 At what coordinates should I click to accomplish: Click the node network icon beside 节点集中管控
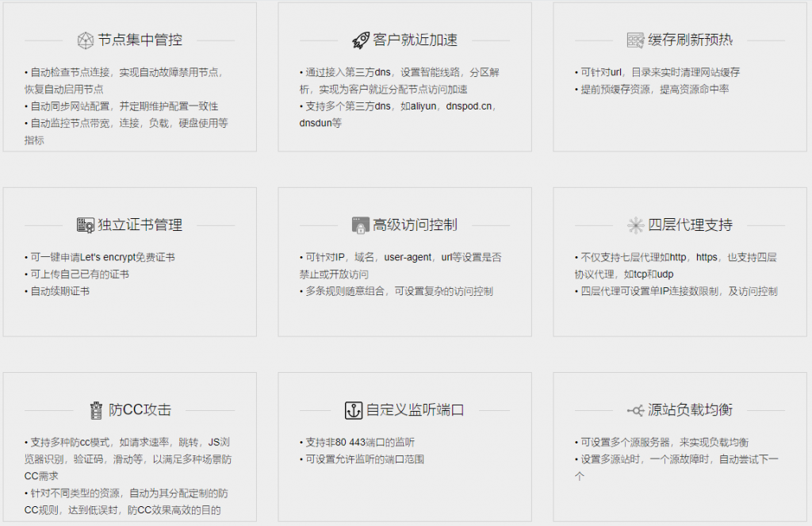(86, 40)
